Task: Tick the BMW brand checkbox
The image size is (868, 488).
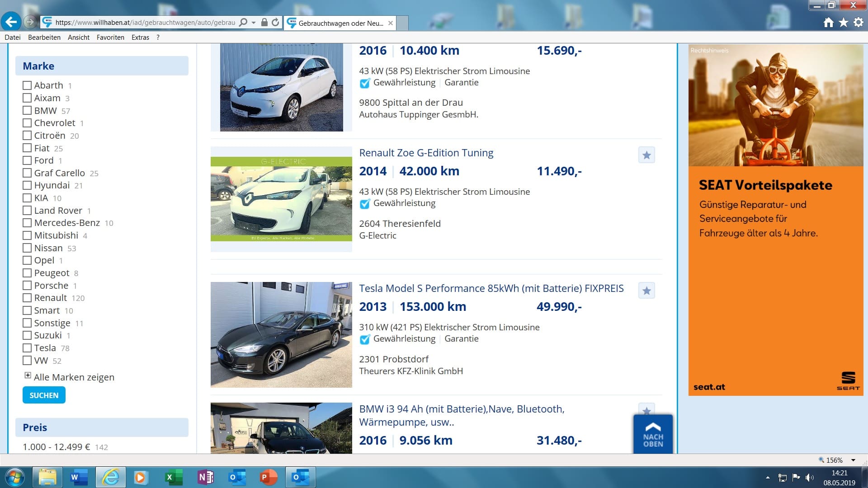Action: (27, 111)
